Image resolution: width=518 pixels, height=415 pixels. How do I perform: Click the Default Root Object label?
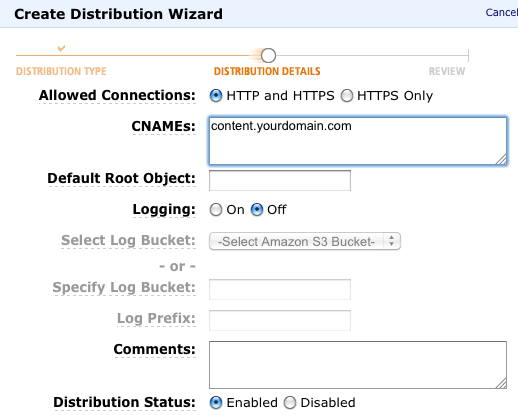pos(121,178)
